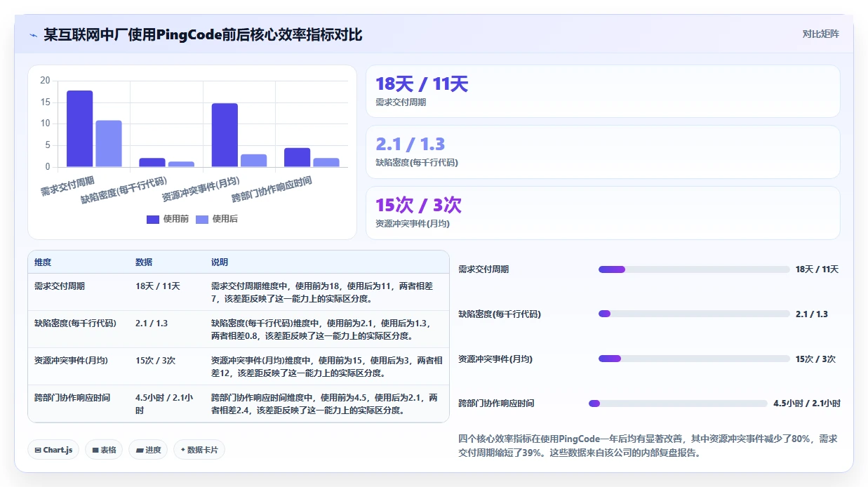Click 资源冲突事件 caption under the 15次 card value
Image resolution: width=868 pixels, height=487 pixels.
[x=413, y=223]
